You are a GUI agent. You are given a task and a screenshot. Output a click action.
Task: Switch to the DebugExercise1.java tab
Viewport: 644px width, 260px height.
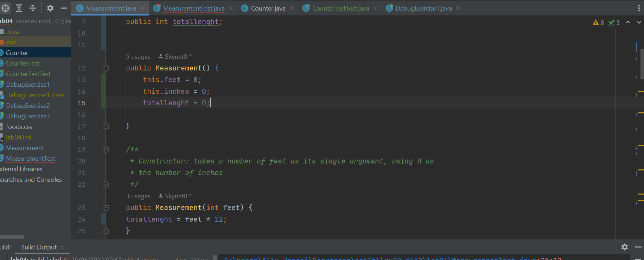click(x=423, y=8)
